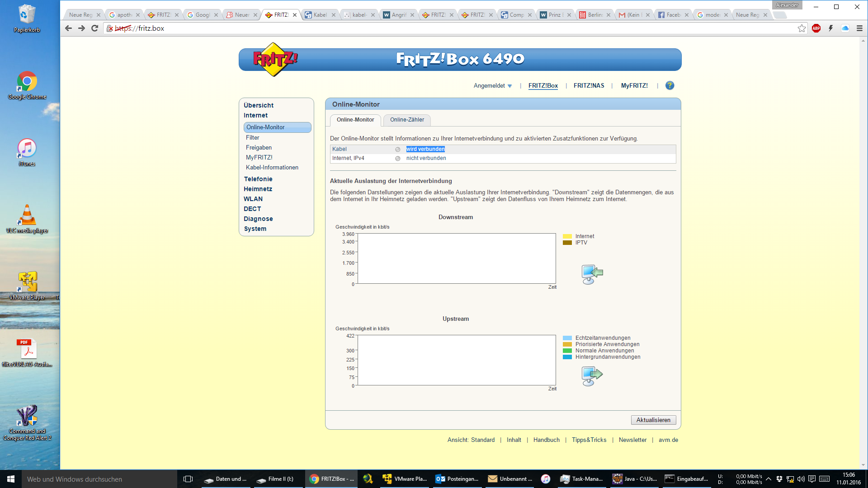Reload the page with refresh icon
The width and height of the screenshot is (868, 488).
tap(94, 28)
